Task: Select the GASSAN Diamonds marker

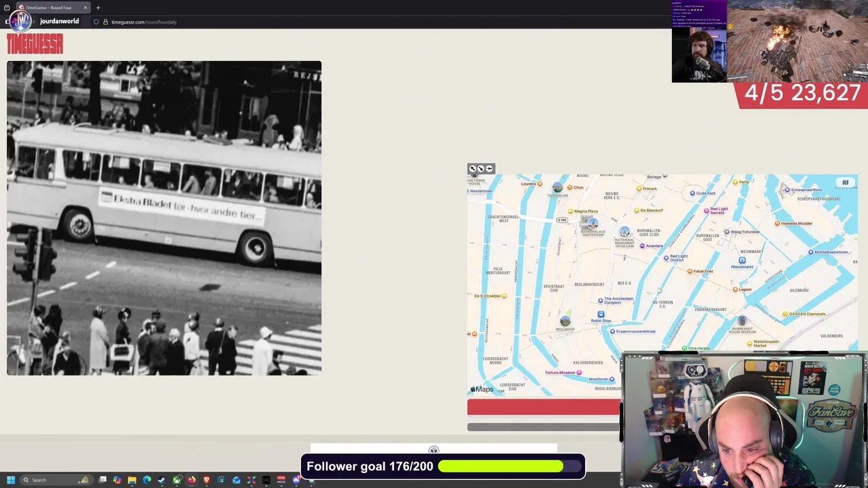Action: (x=785, y=314)
